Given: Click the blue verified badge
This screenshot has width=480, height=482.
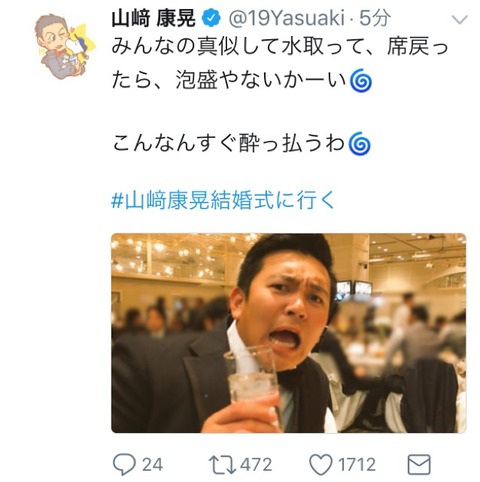Looking at the screenshot, I should pos(212,18).
